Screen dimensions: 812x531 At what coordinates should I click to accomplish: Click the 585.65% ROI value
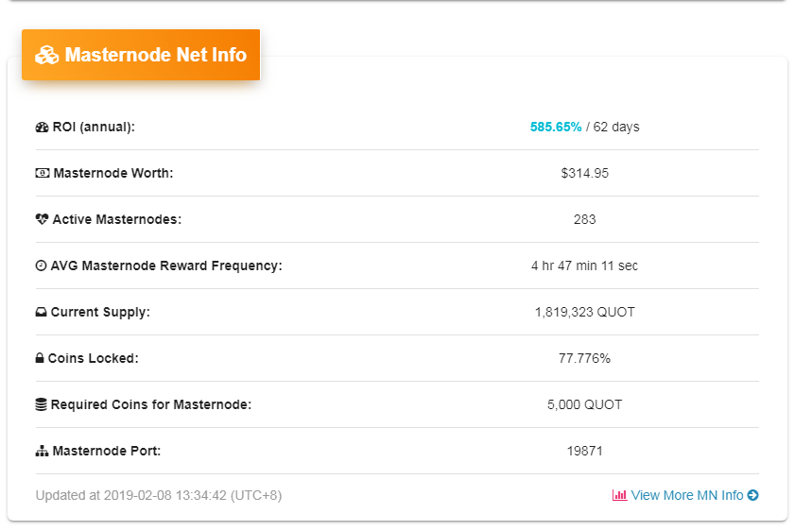point(556,127)
